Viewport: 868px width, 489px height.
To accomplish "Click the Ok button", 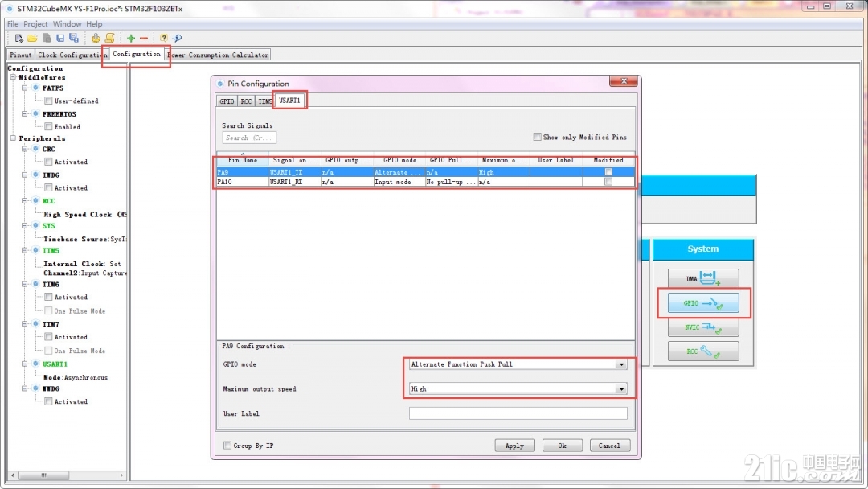I will point(563,446).
